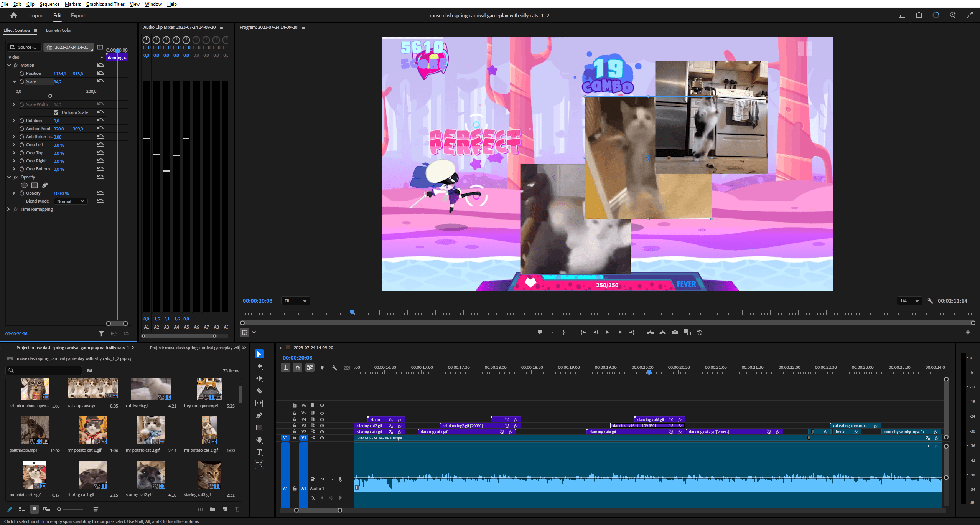980x525 pixels.
Task: Open the Fit zoom level dropdown
Action: point(295,301)
